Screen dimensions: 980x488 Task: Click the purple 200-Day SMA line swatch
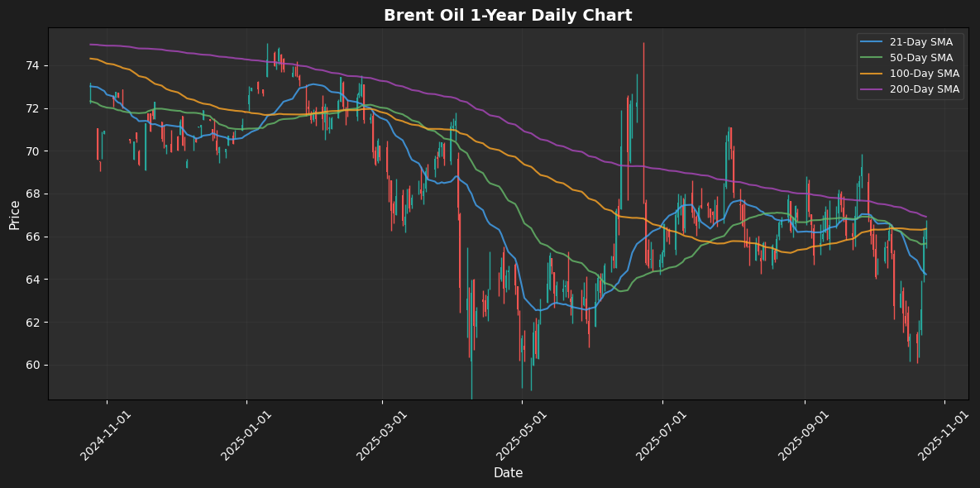[x=872, y=89]
